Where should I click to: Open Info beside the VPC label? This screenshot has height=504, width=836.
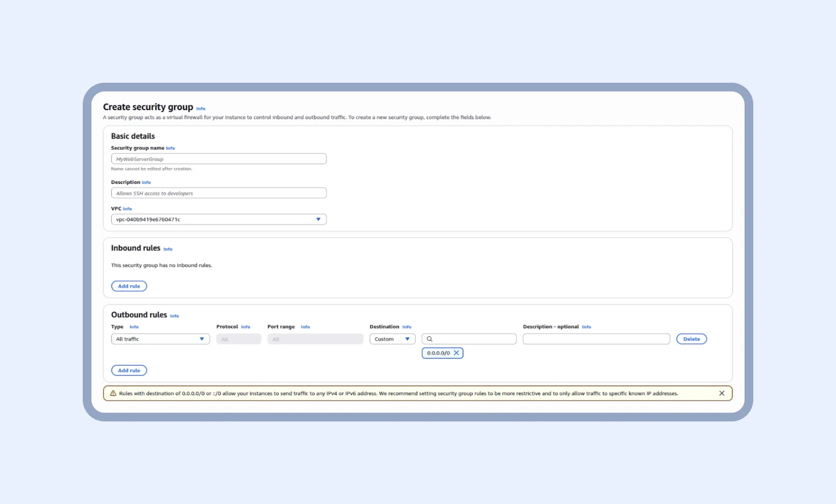(x=126, y=208)
